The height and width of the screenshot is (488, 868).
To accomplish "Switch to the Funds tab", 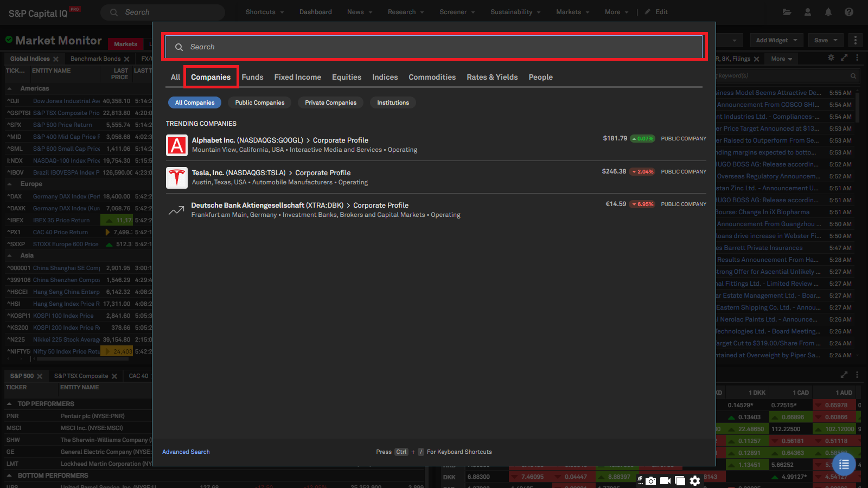I will point(252,77).
